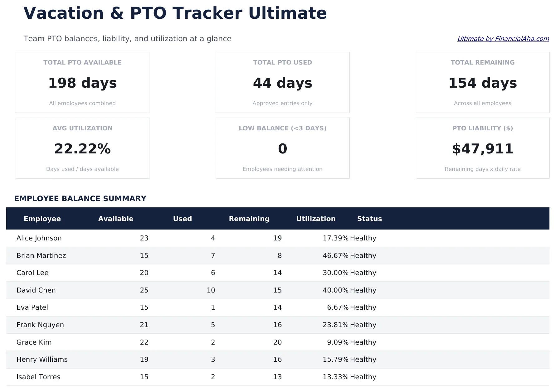Image resolution: width=556 pixels, height=392 pixels.
Task: Click the PTO Liability summary card
Action: pyautogui.click(x=483, y=148)
